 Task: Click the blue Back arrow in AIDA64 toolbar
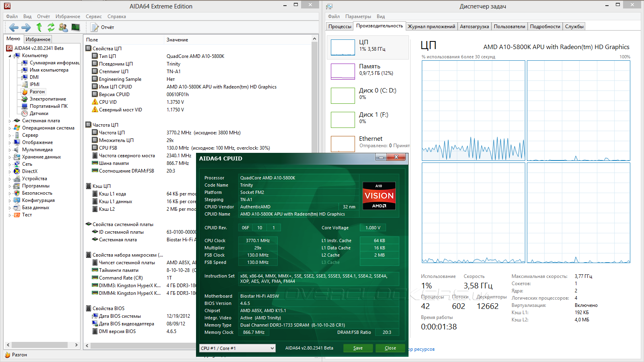tap(14, 27)
